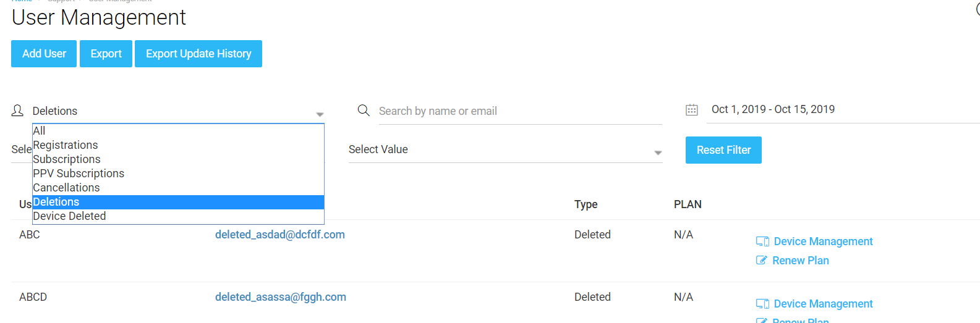Choose Cancellations in the dropdown list

(178, 188)
